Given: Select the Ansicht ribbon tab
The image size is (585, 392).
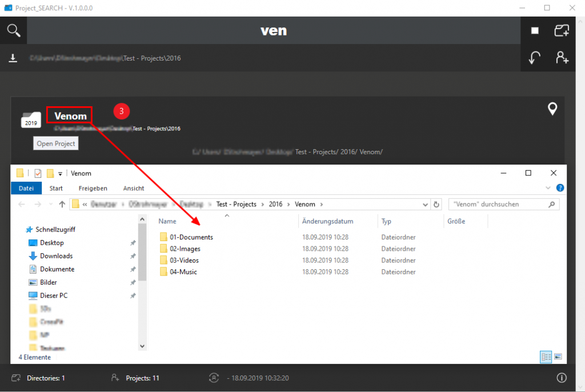Looking at the screenshot, I should (134, 188).
